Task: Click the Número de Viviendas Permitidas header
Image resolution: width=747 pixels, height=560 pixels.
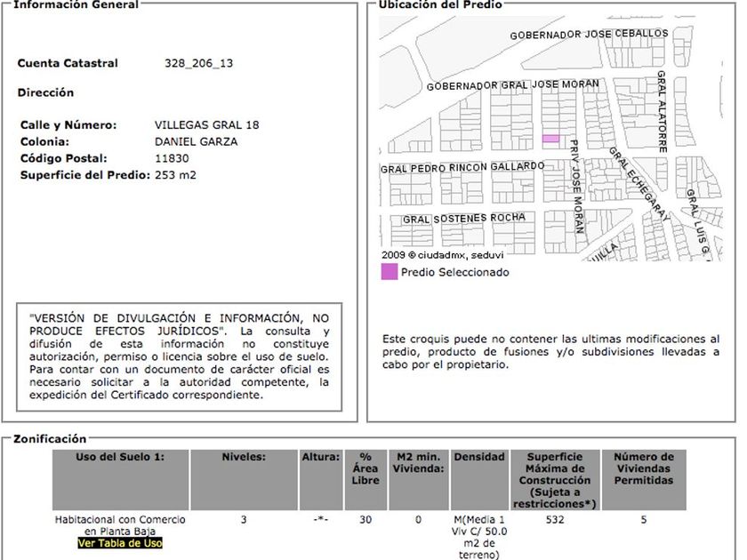Action: coord(644,479)
